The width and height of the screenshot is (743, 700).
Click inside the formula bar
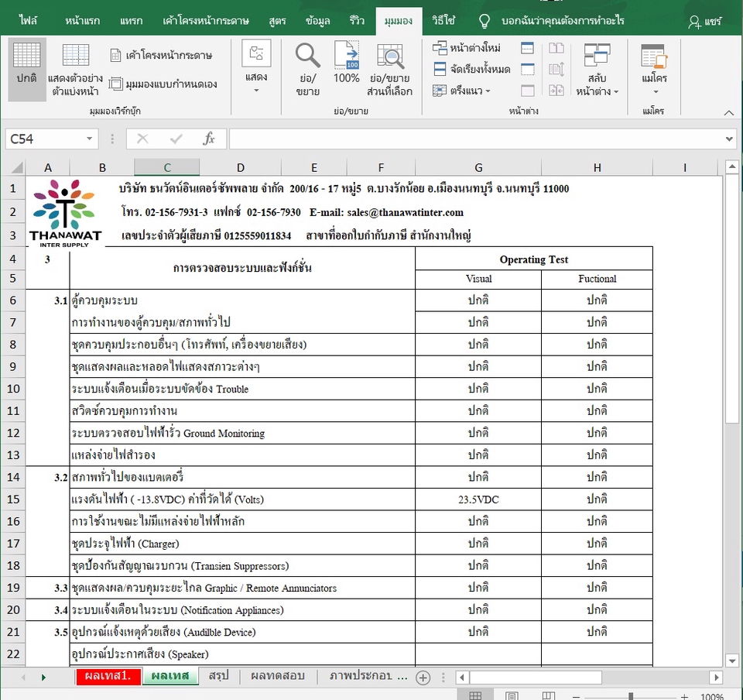pos(476,139)
